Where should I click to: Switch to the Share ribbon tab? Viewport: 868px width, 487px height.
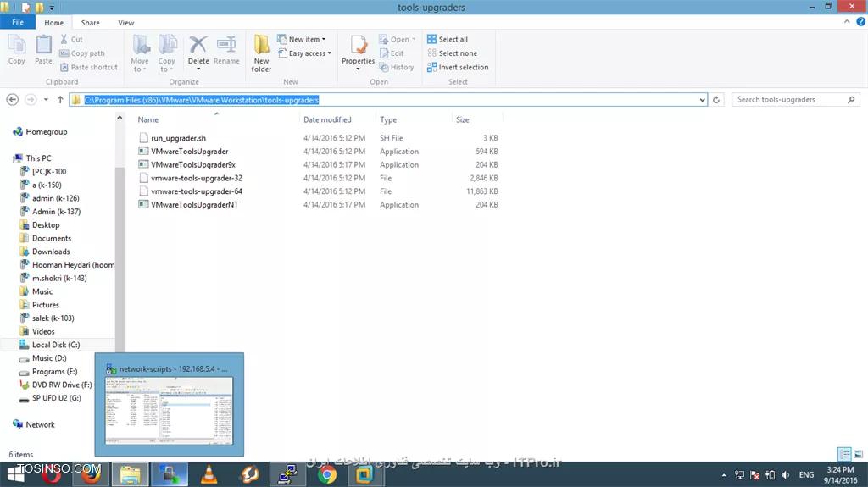pos(90,23)
